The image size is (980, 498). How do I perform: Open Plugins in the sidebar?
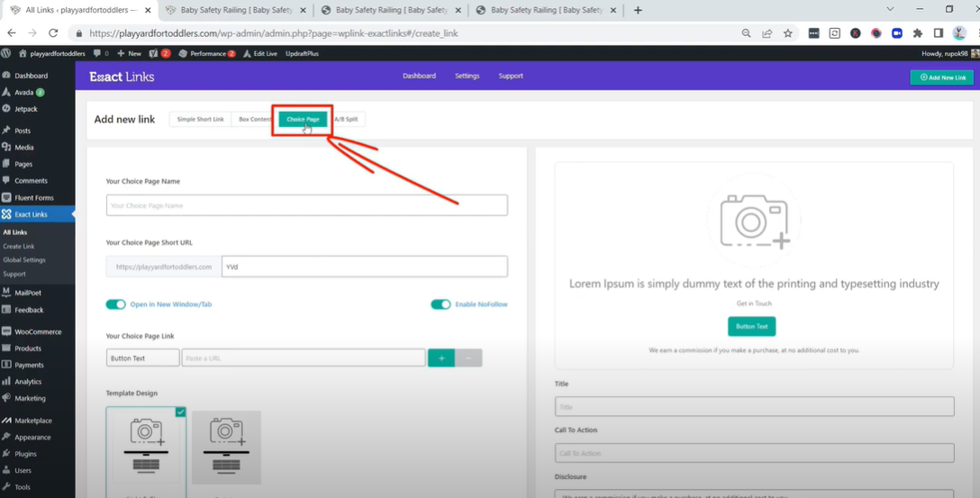click(25, 454)
